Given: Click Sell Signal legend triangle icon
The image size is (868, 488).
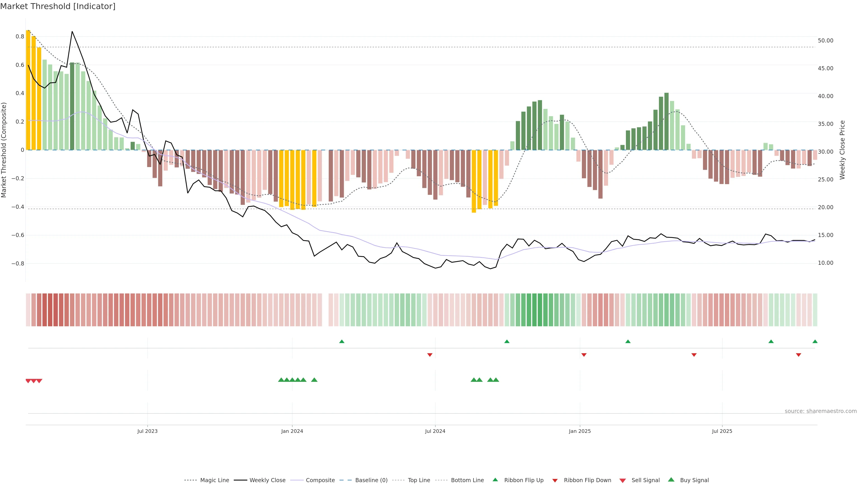Looking at the screenshot, I should pos(622,480).
